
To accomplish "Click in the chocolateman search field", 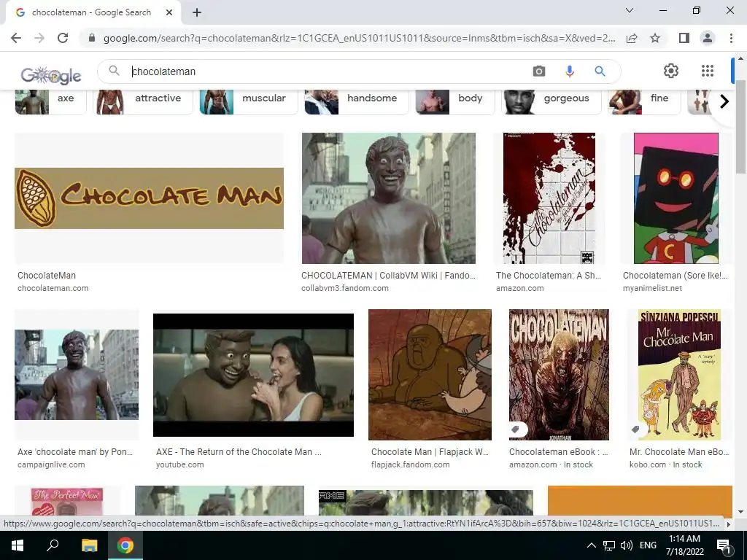I will click(x=329, y=71).
